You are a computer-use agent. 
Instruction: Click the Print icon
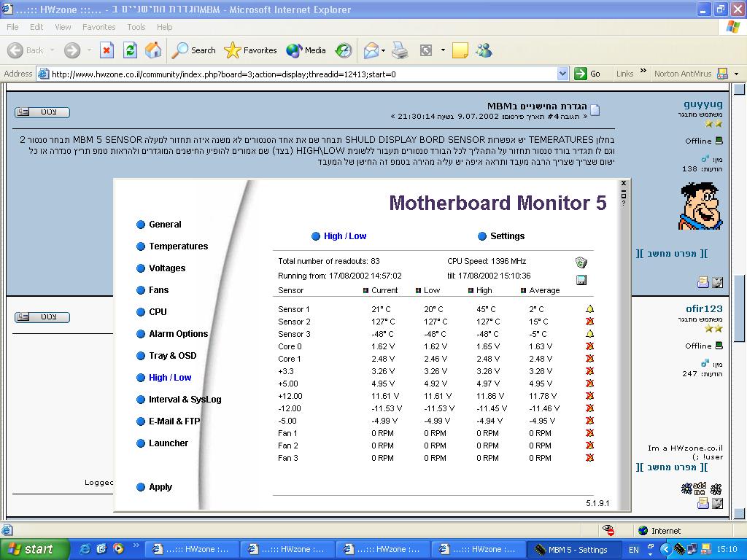400,50
